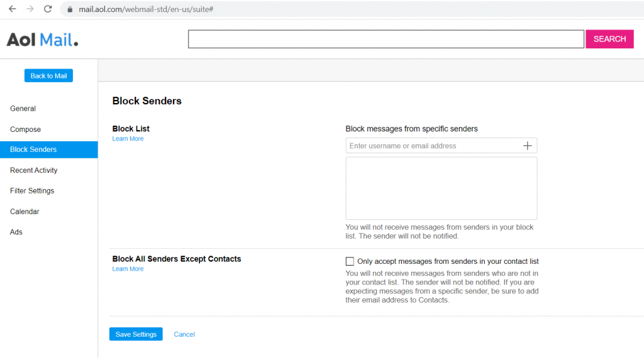The image size is (644, 358).
Task: Enable only accepting messages from contacts
Action: coord(350,261)
